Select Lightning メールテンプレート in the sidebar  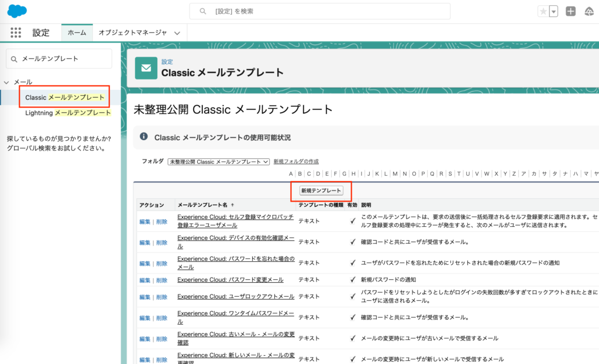[68, 113]
